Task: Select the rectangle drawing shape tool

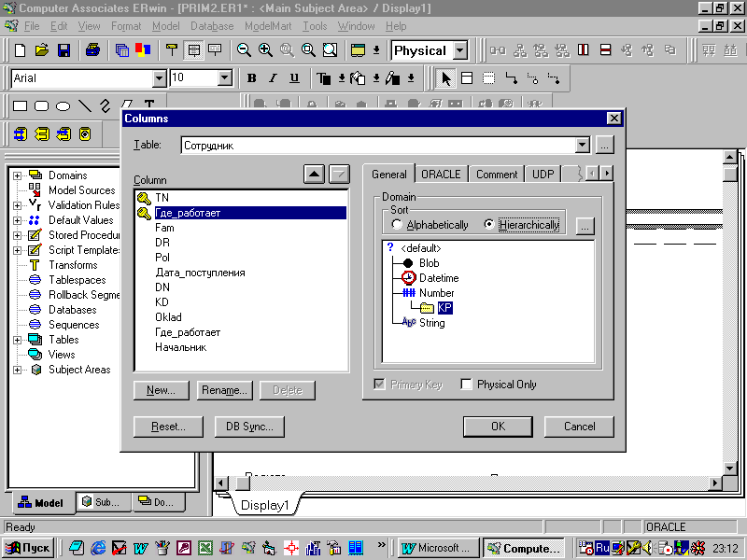Action: tap(20, 105)
